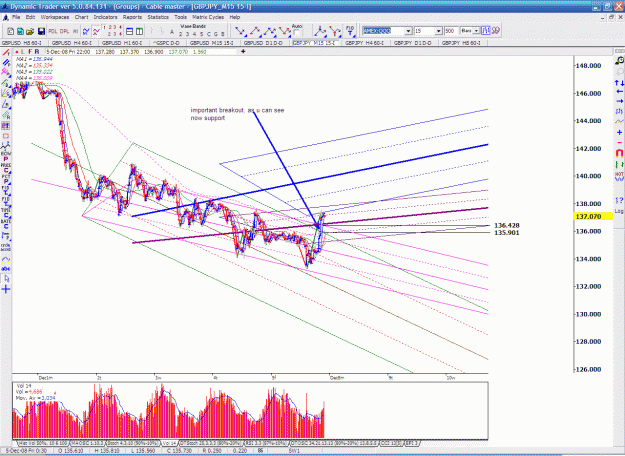Open the Indicators menu
This screenshot has width=625, height=456.
(x=105, y=17)
